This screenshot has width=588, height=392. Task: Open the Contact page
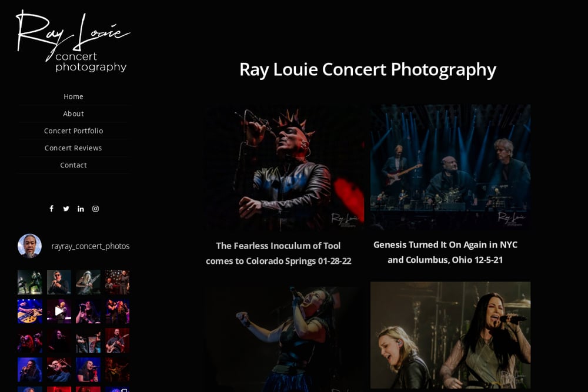click(x=73, y=165)
